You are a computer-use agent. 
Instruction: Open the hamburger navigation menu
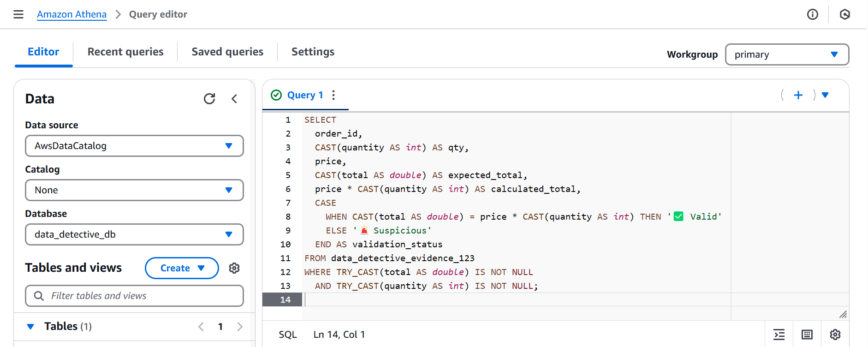(x=18, y=14)
